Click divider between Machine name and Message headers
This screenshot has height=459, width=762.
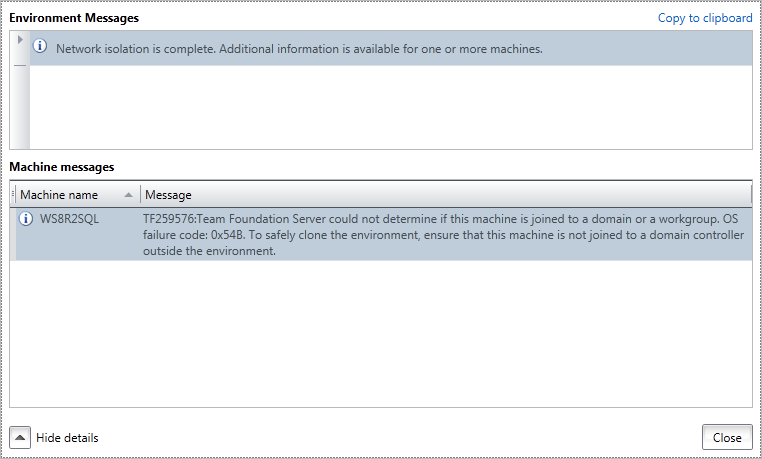[x=141, y=194]
